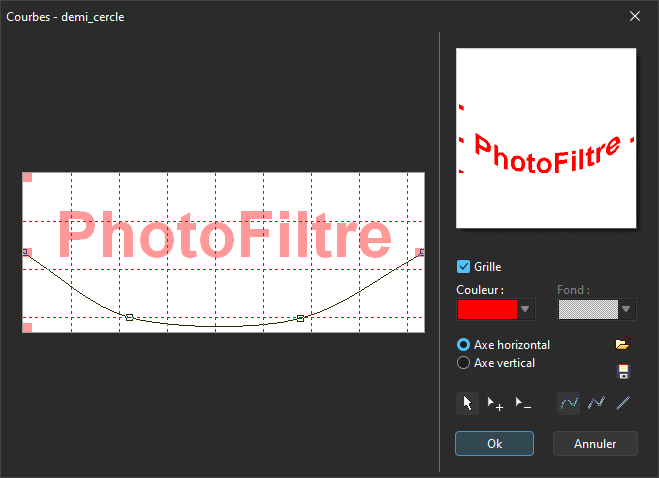Cancel with the Annuler button

coord(595,444)
